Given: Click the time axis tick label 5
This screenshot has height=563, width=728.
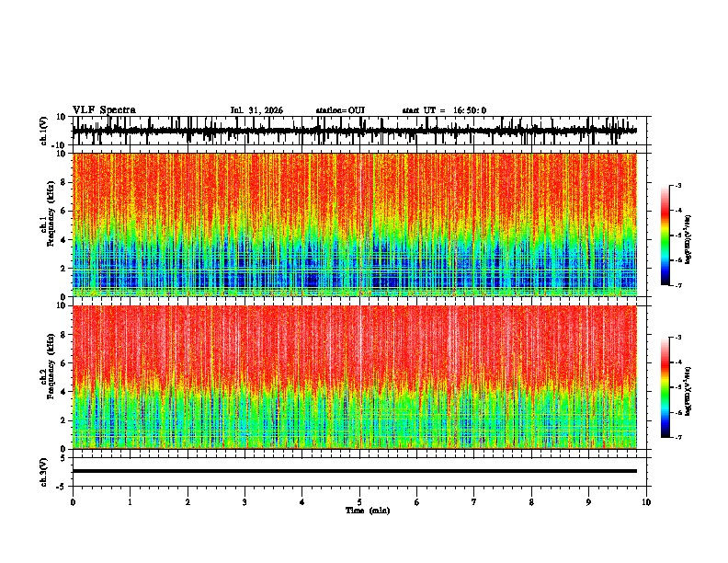Looking at the screenshot, I should click(359, 502).
